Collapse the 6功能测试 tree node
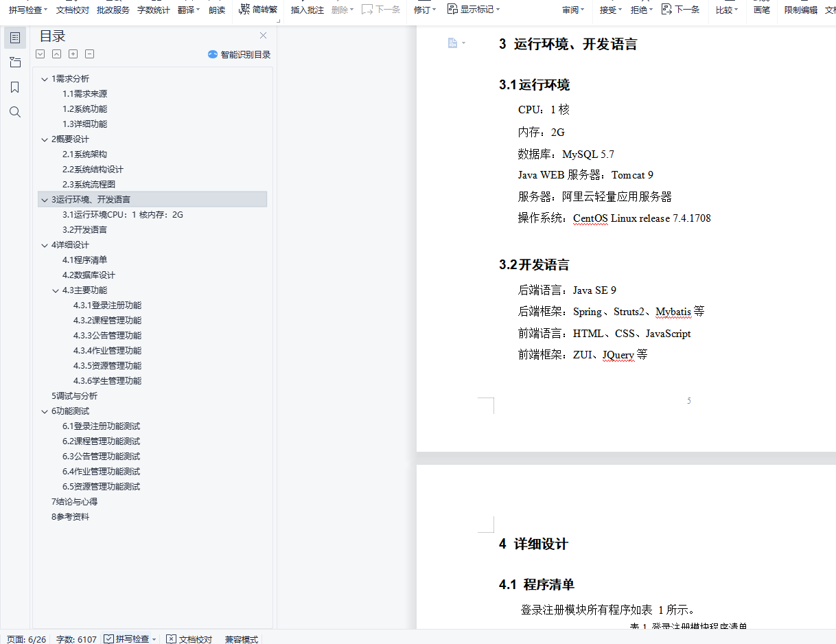This screenshot has height=644, width=836. (45, 411)
